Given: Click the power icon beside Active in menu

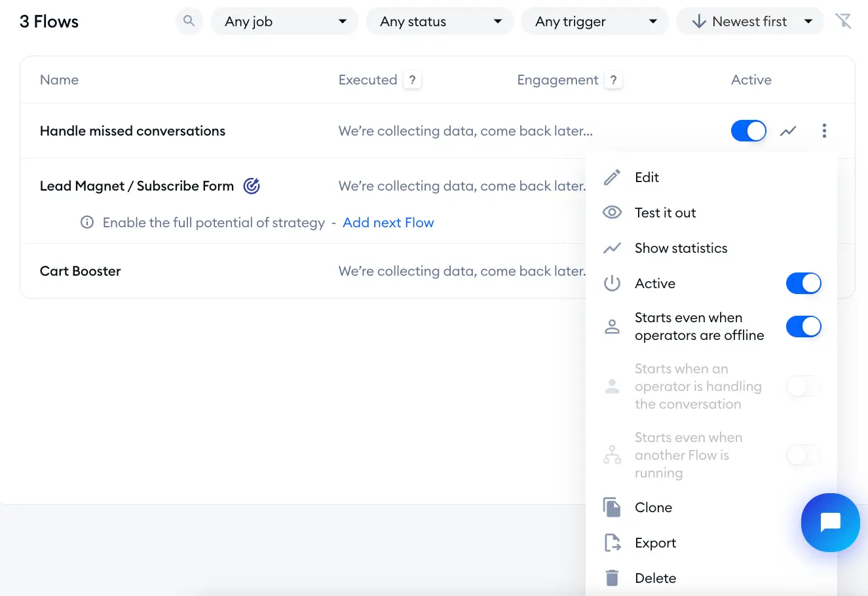Looking at the screenshot, I should [x=612, y=284].
